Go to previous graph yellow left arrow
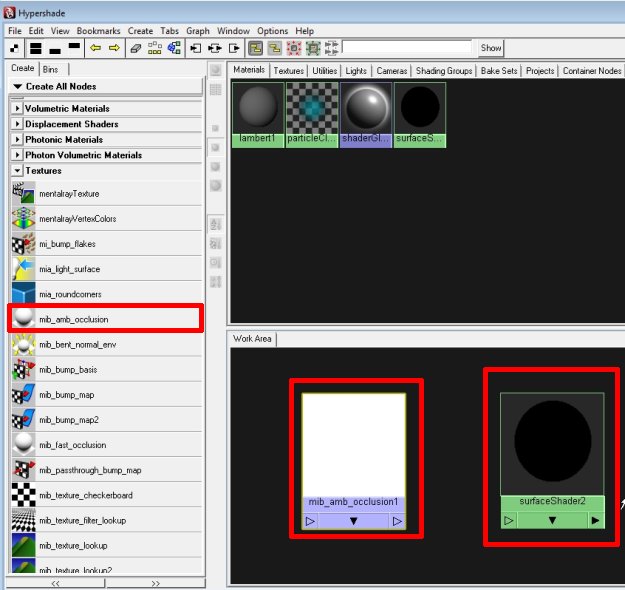The image size is (625, 590). [95, 48]
